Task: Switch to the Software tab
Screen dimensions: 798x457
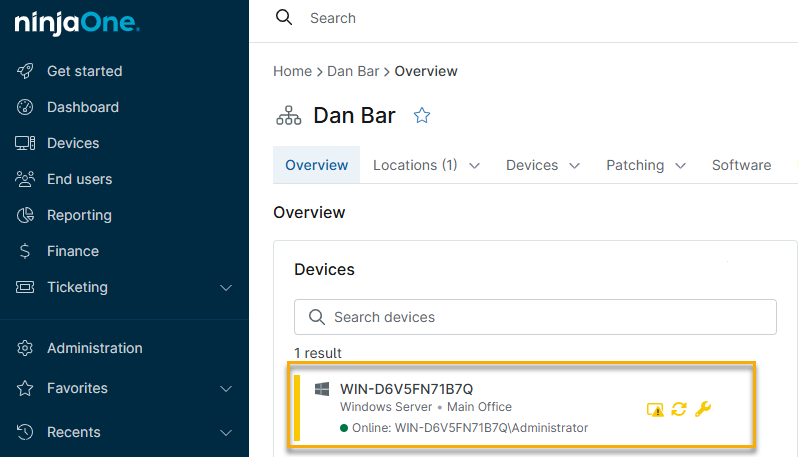Action: click(741, 165)
